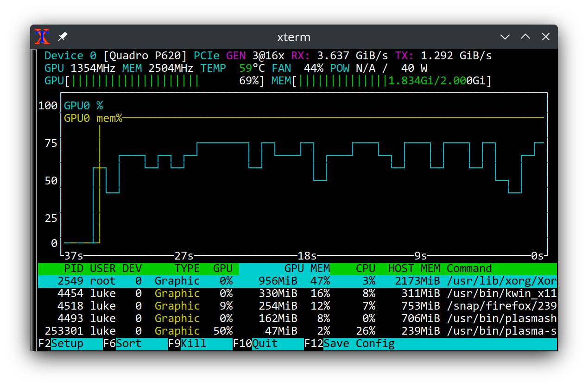Save settings with F12 Save Config
Screen dimensions: 588x387
coord(350,343)
